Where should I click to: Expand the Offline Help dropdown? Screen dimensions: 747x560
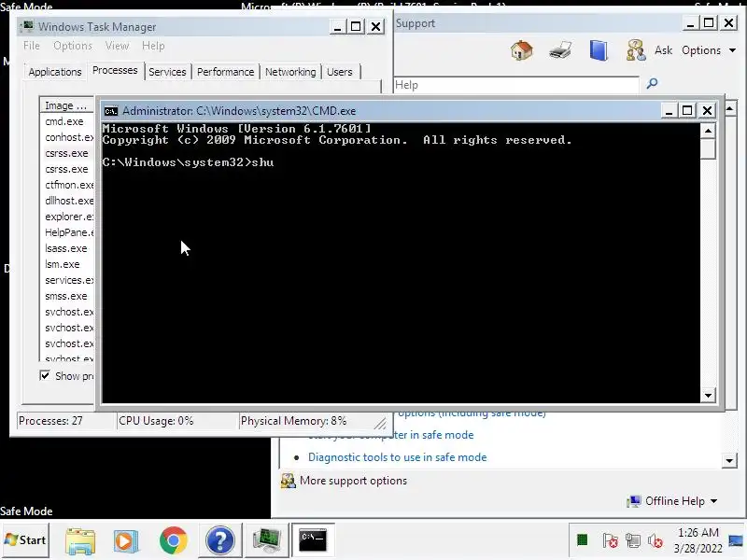(x=713, y=501)
